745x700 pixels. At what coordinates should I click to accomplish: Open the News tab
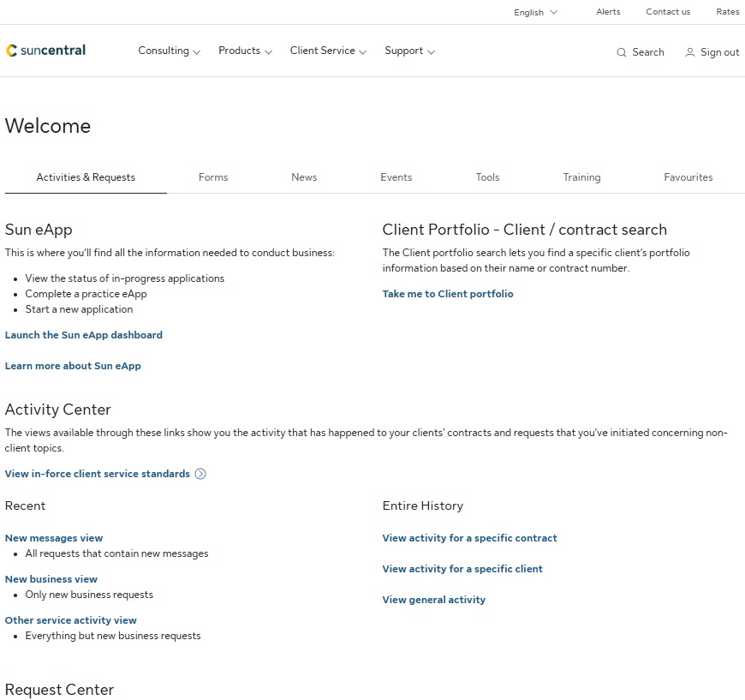tap(304, 177)
